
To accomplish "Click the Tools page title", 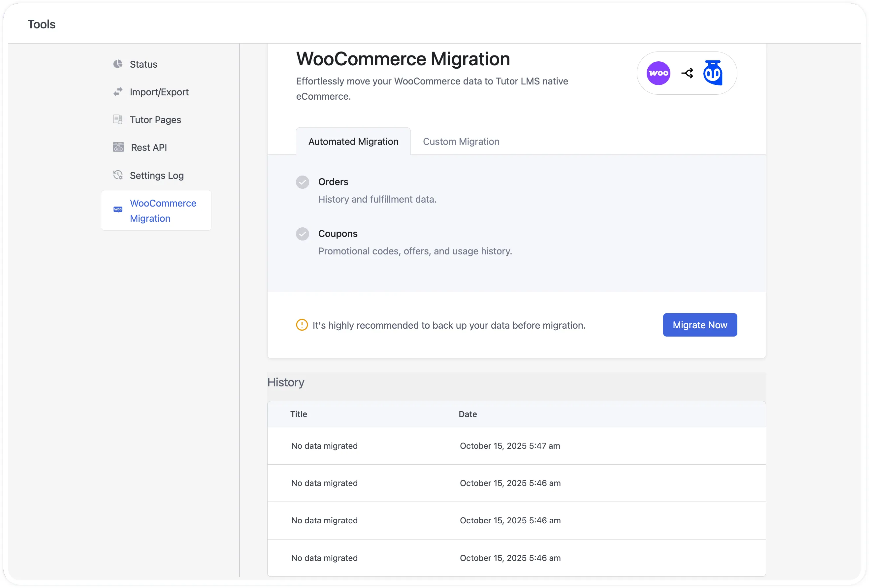I will pos(42,24).
